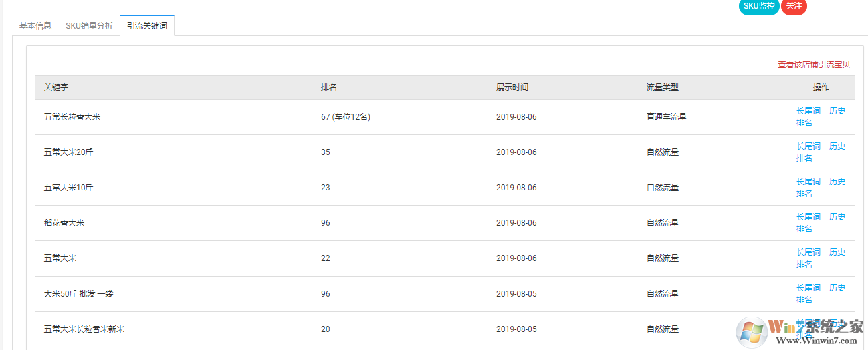View 历史排名 for 稻花香大米

pos(837,217)
